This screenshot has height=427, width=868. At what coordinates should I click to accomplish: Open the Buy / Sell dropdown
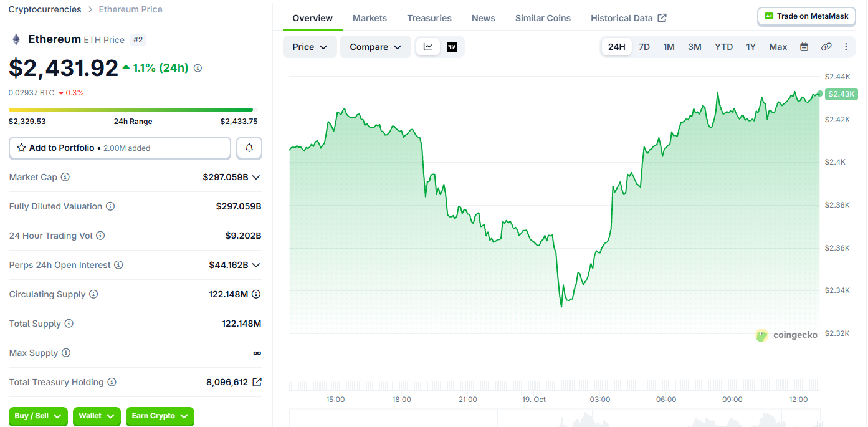click(38, 416)
